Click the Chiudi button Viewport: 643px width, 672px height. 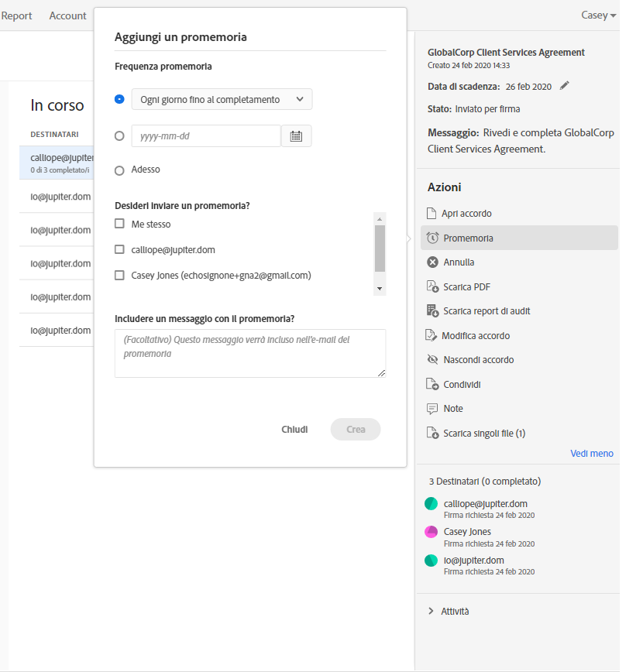(x=294, y=429)
